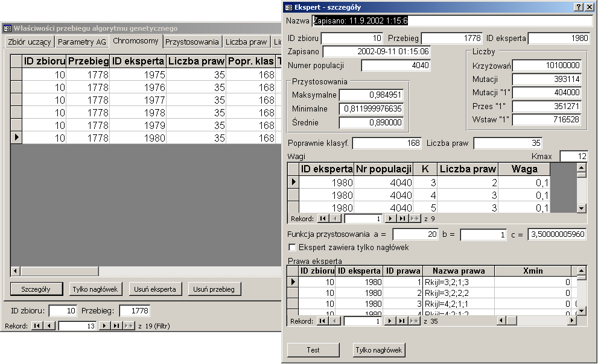598x364 pixels.
Task: Click the Usuń eksperta button
Action: coord(155,289)
